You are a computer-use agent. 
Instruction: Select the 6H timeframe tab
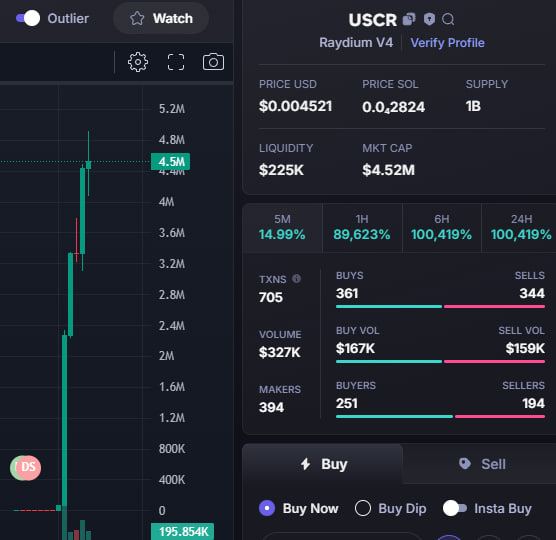pyautogui.click(x=441, y=227)
